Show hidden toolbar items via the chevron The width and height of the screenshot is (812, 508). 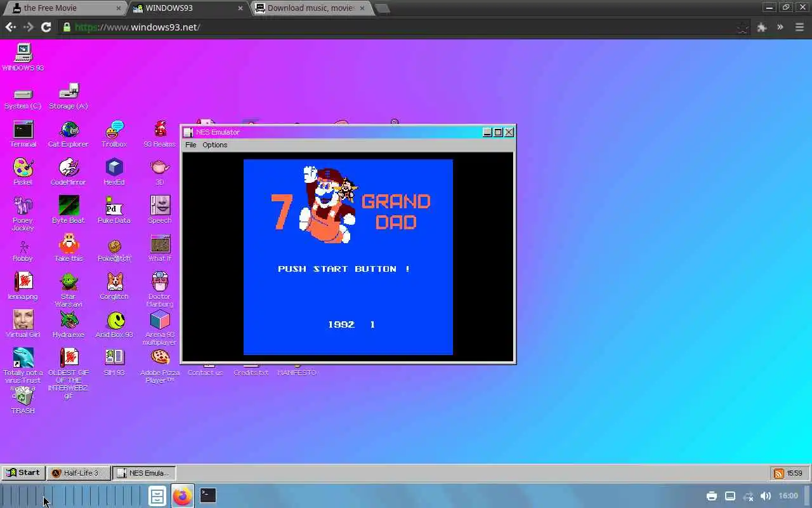click(780, 27)
